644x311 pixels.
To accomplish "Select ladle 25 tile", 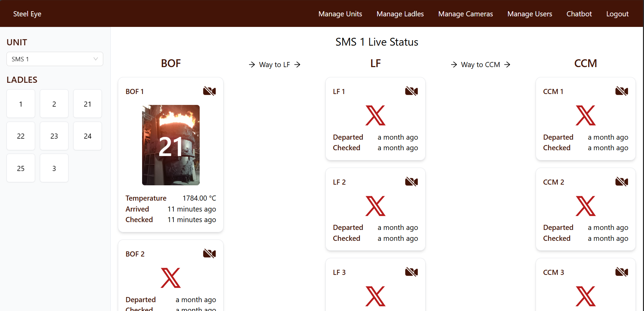I will coord(21,168).
